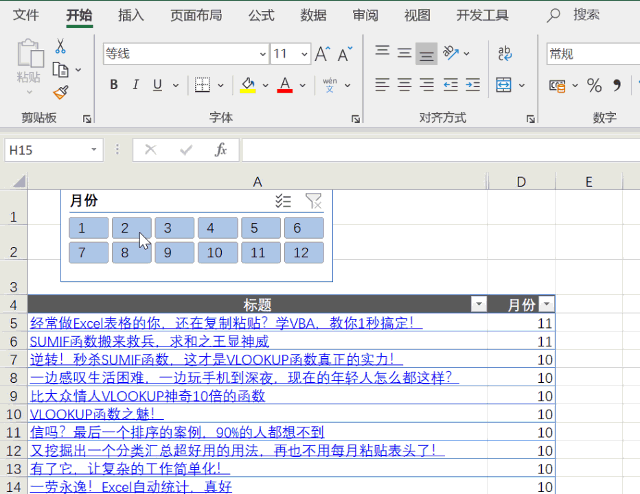Open the Name Box dropdown arrow
This screenshot has width=640, height=494.
coord(94,150)
